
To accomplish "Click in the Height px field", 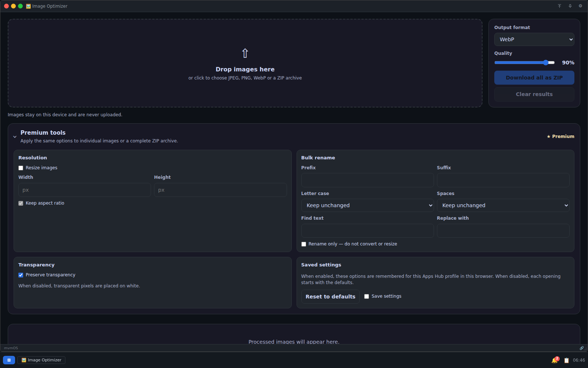I will coord(220,190).
